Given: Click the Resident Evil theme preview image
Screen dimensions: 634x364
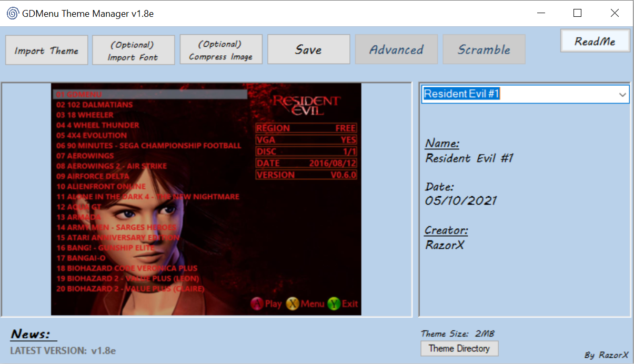Looking at the screenshot, I should pyautogui.click(x=206, y=199).
